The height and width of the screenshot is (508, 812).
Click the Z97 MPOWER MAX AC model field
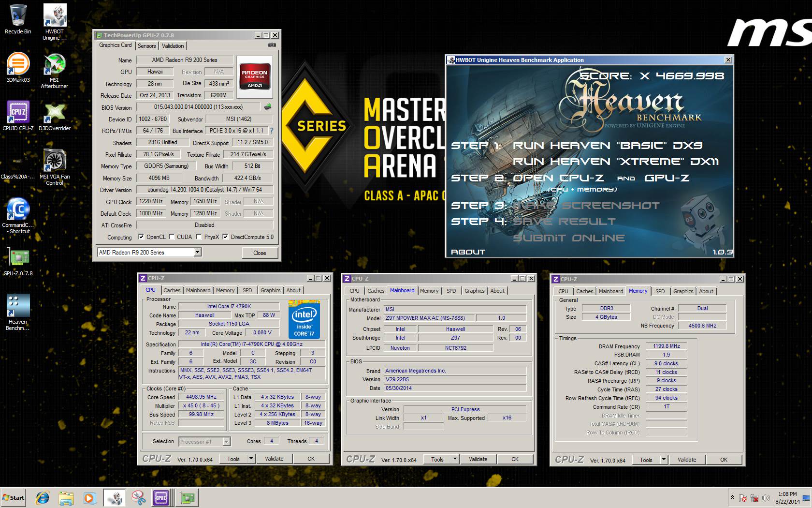(429, 318)
